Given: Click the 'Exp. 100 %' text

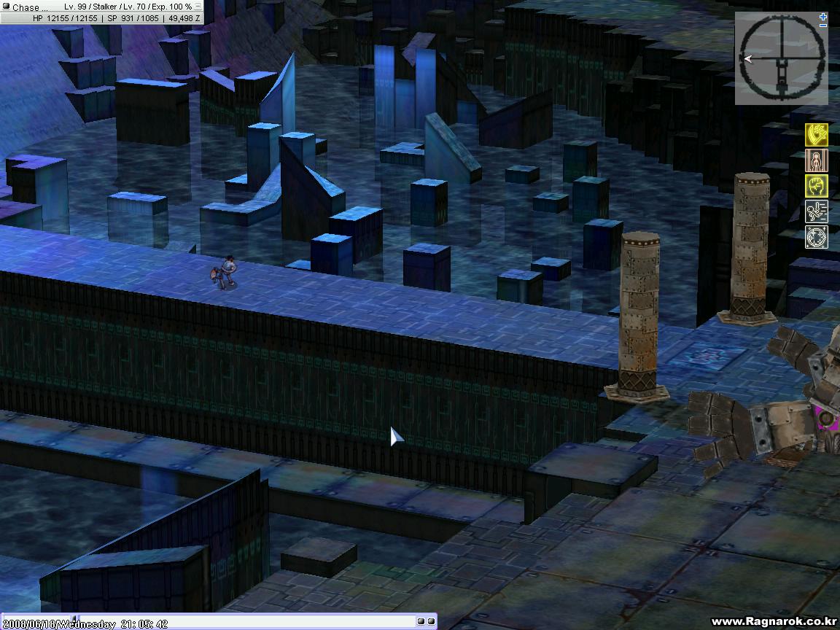Looking at the screenshot, I should (171, 7).
